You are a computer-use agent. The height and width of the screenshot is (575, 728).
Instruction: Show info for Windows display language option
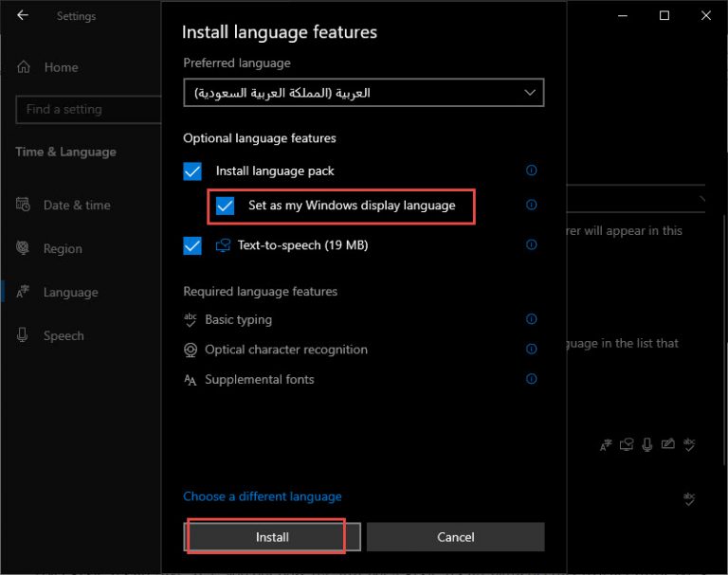click(531, 205)
